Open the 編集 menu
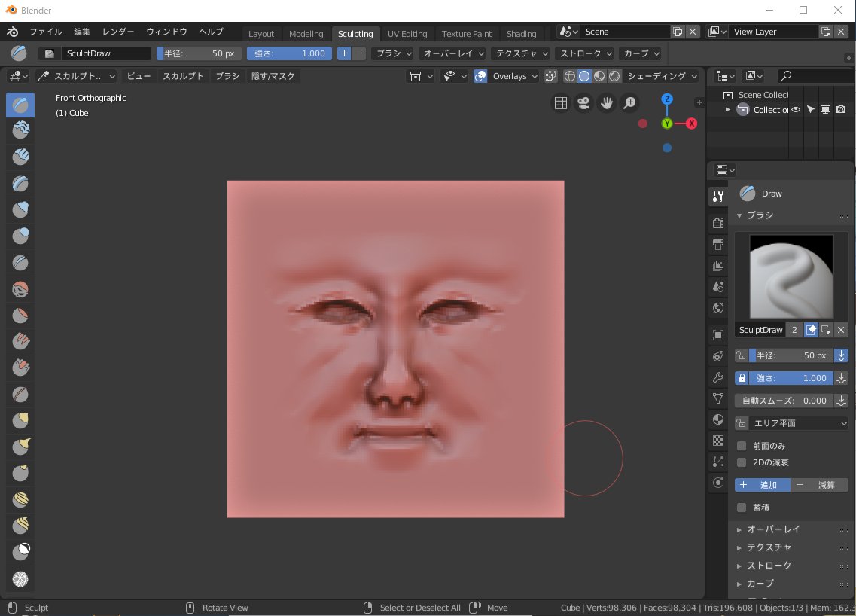The image size is (856, 616). tap(82, 32)
